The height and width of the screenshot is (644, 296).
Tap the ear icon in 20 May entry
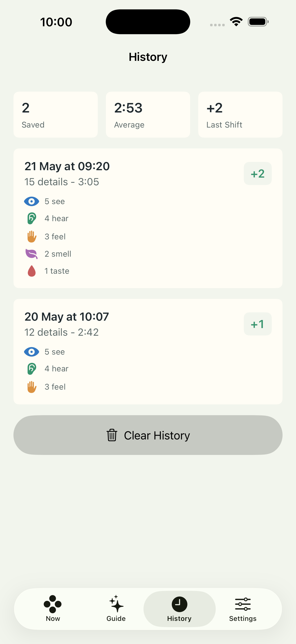(x=32, y=368)
